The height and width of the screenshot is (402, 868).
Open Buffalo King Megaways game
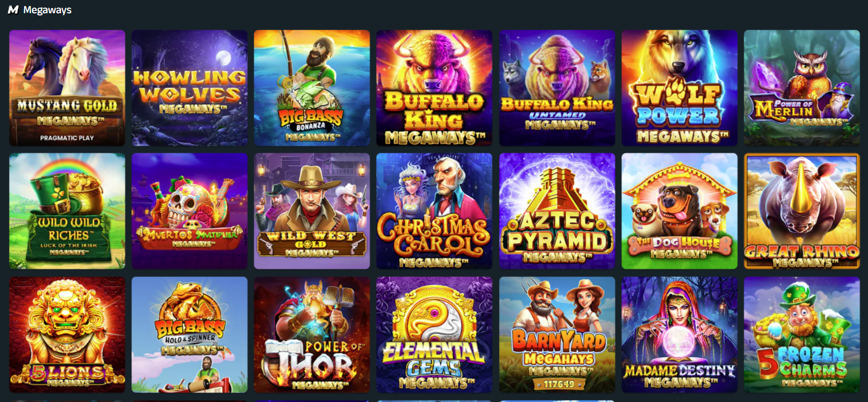[x=434, y=88]
